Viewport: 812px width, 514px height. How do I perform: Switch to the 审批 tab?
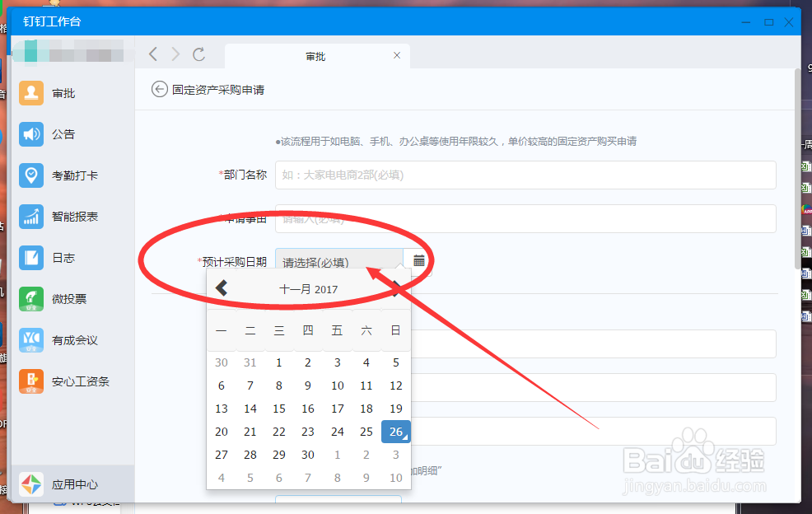[317, 55]
